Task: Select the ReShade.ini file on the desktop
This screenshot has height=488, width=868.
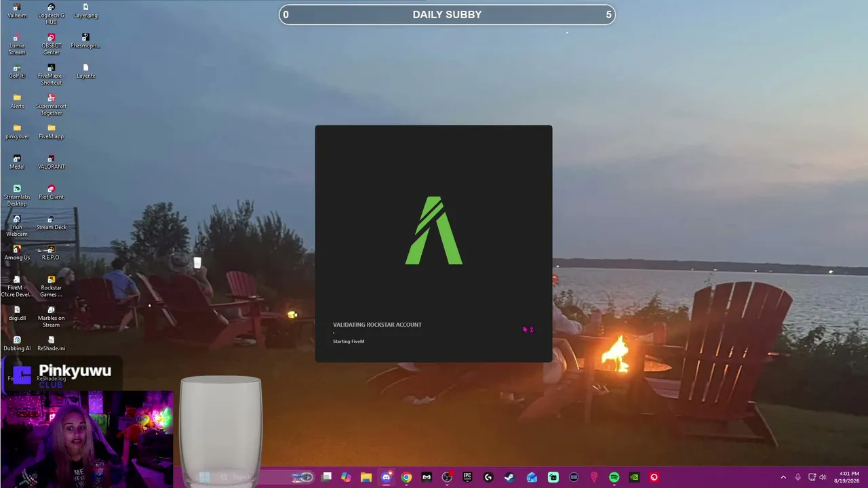Action: [51, 344]
